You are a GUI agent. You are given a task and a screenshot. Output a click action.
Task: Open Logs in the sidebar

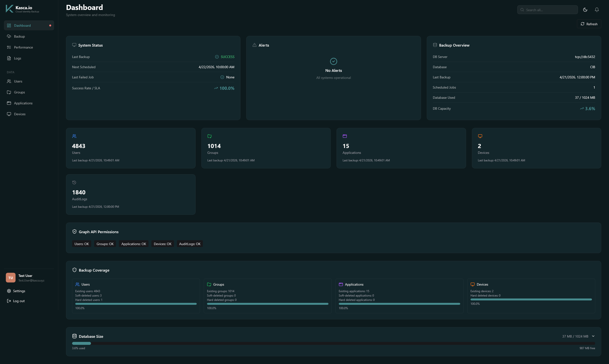pos(29,58)
